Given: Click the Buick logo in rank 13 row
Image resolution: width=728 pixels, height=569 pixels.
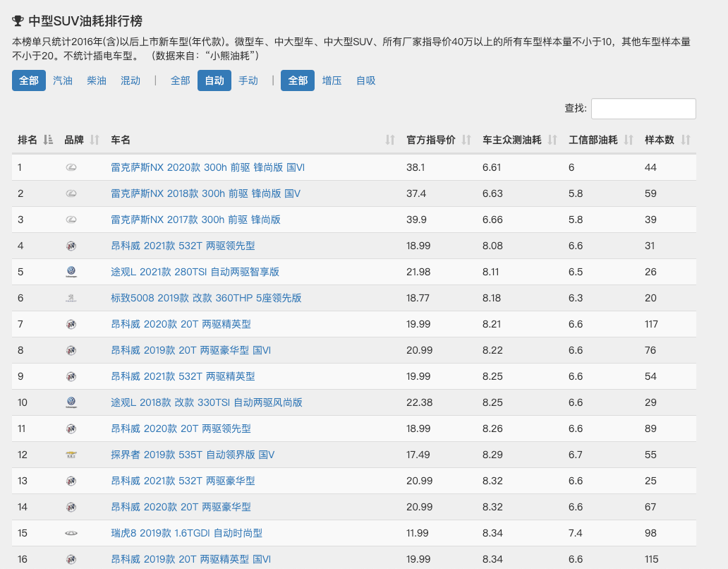Looking at the screenshot, I should click(x=71, y=481).
